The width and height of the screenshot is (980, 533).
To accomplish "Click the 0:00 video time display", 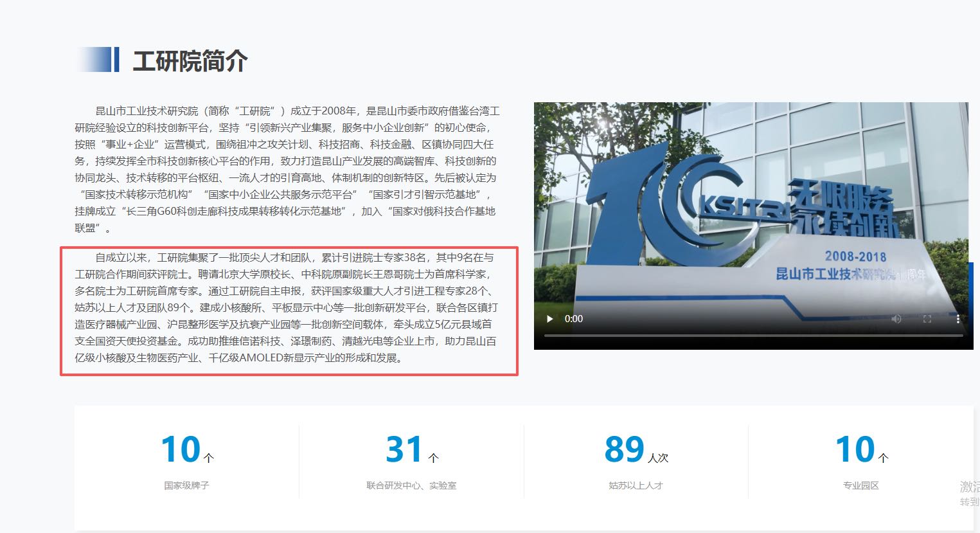I will tap(574, 319).
